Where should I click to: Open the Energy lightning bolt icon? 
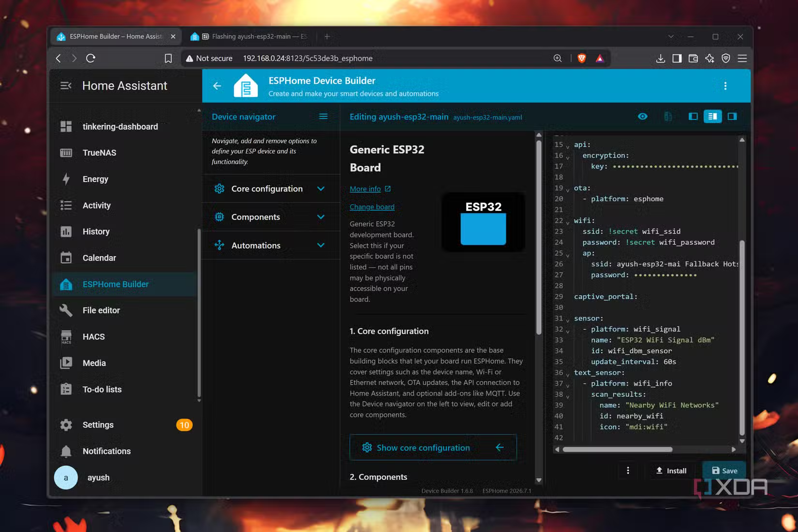click(x=66, y=179)
